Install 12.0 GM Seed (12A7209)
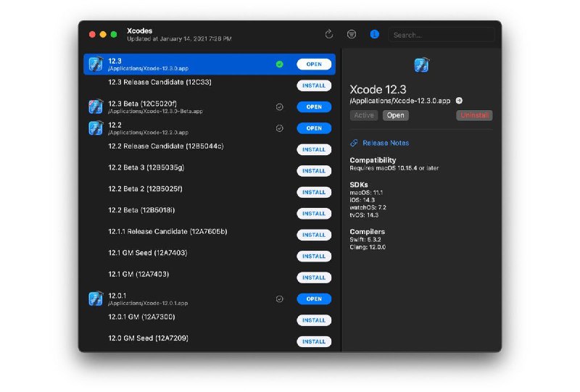The image size is (580, 392). 314,341
